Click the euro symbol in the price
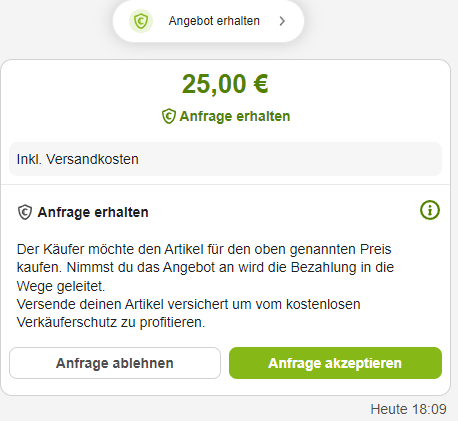The width and height of the screenshot is (458, 421). (x=261, y=84)
